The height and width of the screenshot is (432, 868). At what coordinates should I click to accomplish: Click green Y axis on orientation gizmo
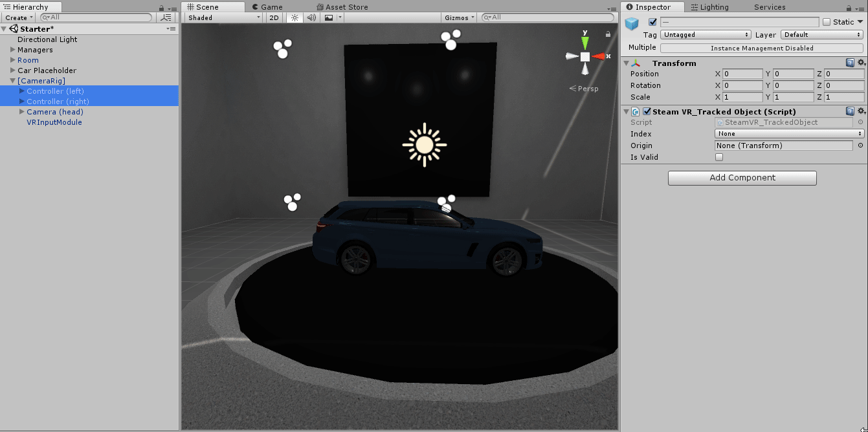coord(585,41)
